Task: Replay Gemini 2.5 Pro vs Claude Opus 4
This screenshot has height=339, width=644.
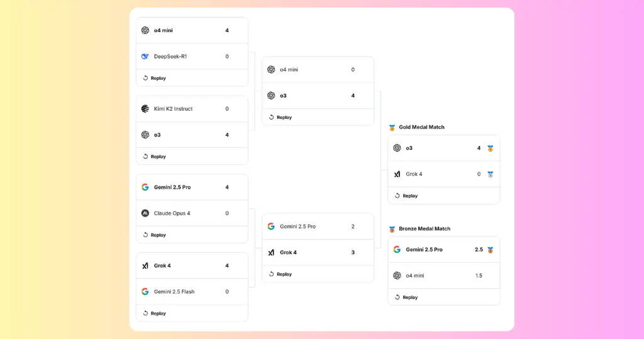Action: (155, 235)
